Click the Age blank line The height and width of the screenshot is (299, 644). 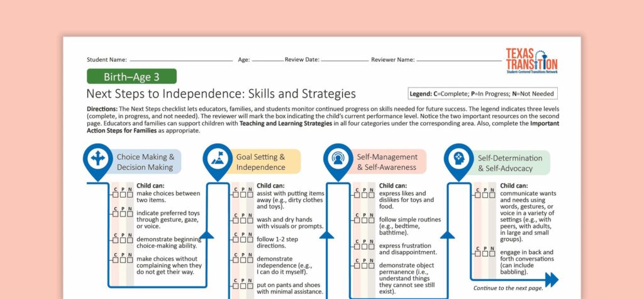[267, 60]
